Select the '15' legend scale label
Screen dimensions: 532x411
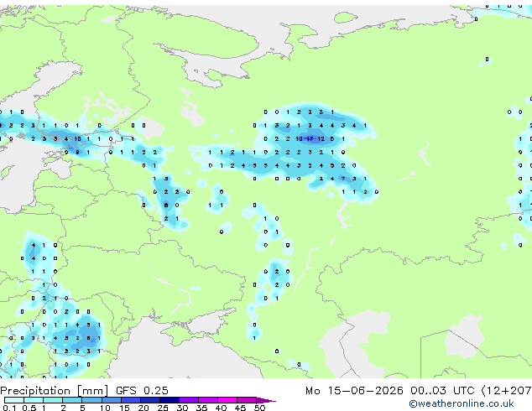[124, 408]
